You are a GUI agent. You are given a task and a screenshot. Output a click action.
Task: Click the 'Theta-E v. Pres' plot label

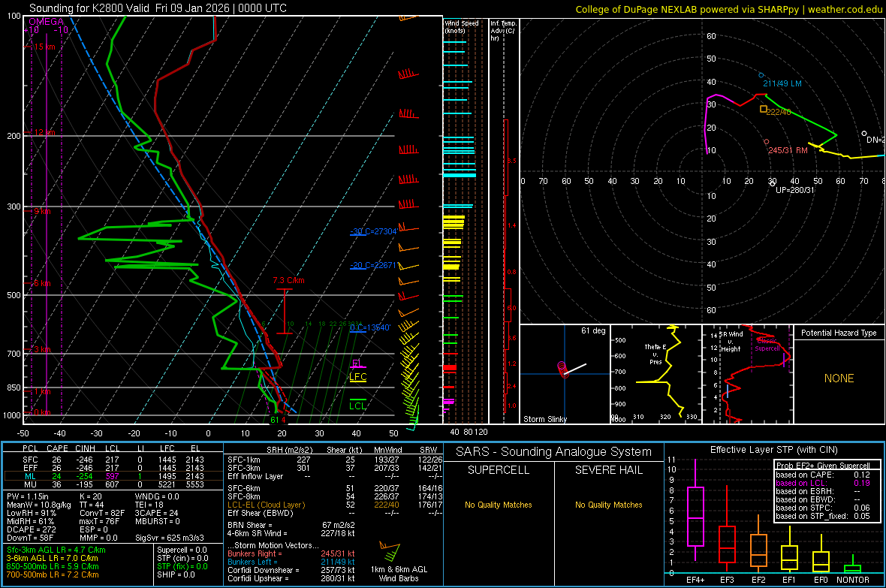(655, 354)
